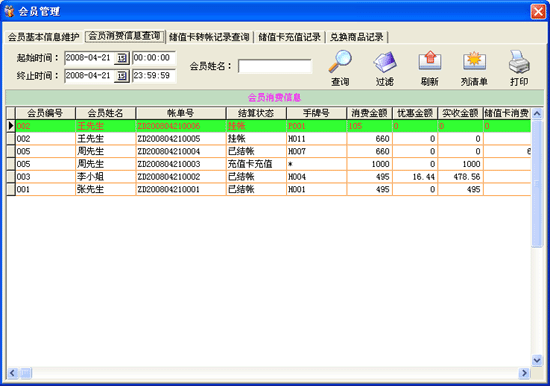550x386 pixels.
Task: Click the 储值卡消费 column header
Action: pos(507,113)
